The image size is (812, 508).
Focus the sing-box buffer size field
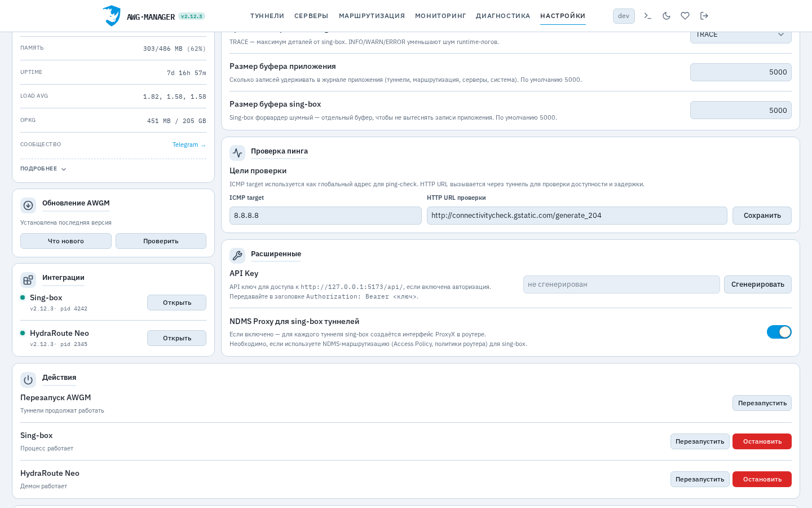pyautogui.click(x=741, y=110)
